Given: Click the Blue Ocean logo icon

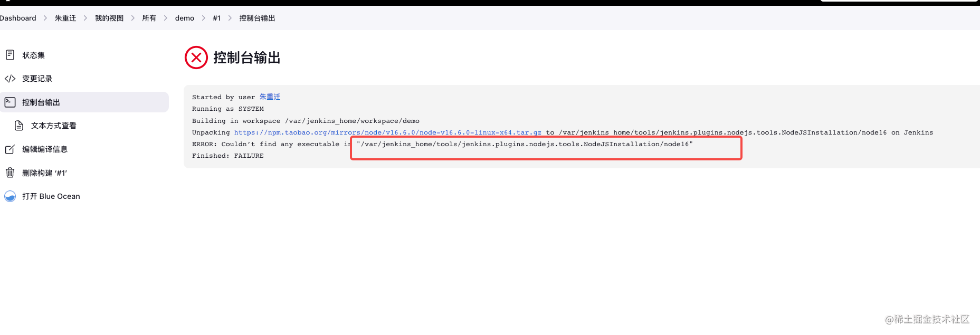Looking at the screenshot, I should (x=10, y=196).
